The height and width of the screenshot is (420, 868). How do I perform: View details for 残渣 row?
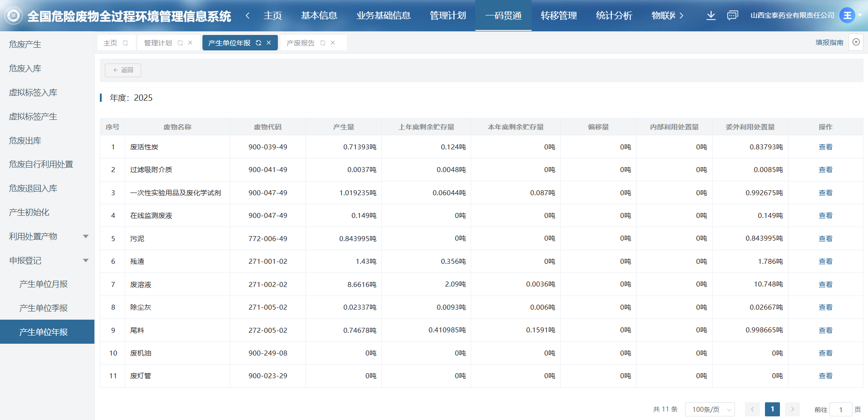(825, 261)
